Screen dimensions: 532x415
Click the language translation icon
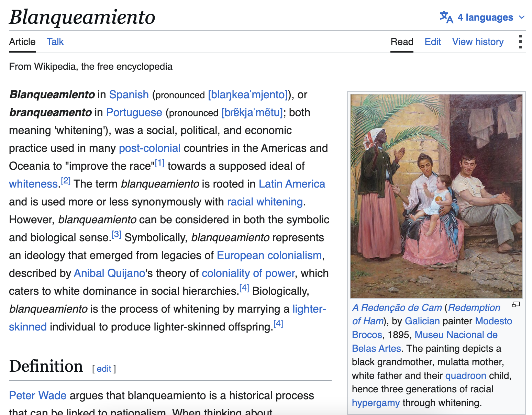446,17
